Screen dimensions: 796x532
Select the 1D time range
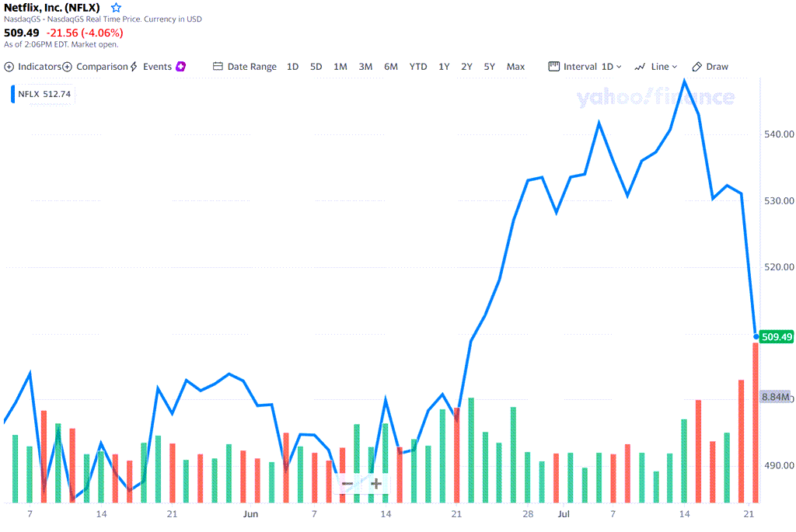tap(292, 67)
